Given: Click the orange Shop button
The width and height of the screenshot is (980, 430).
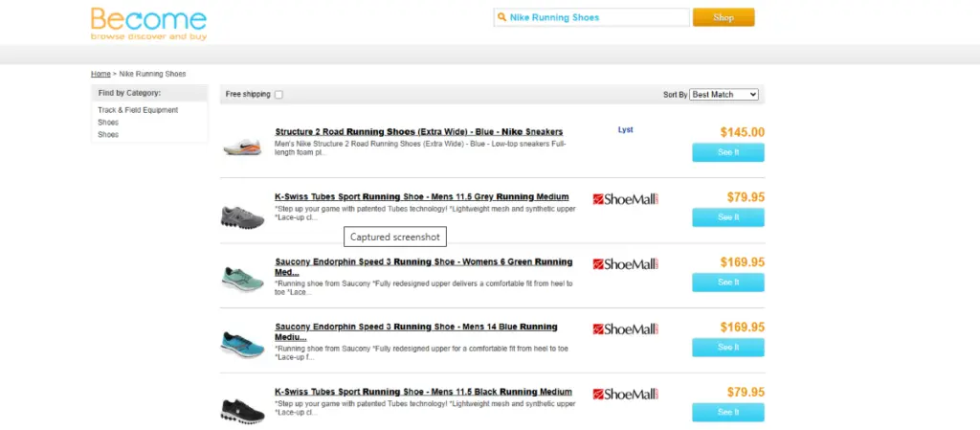Looking at the screenshot, I should coord(724,17).
